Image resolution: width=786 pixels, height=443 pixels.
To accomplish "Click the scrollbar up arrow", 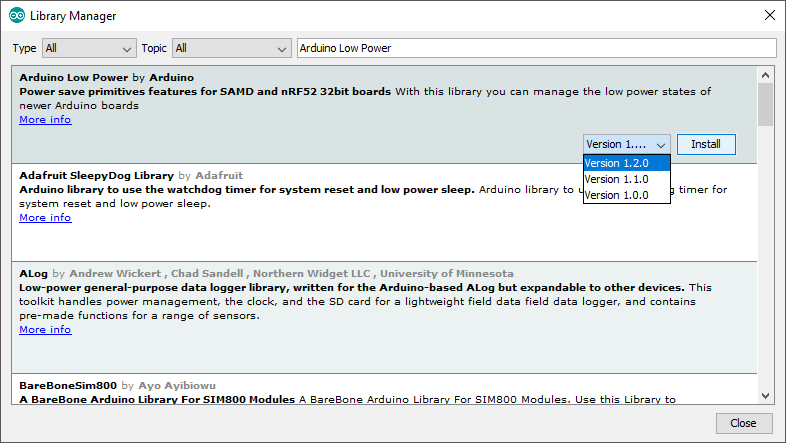I will coord(765,75).
